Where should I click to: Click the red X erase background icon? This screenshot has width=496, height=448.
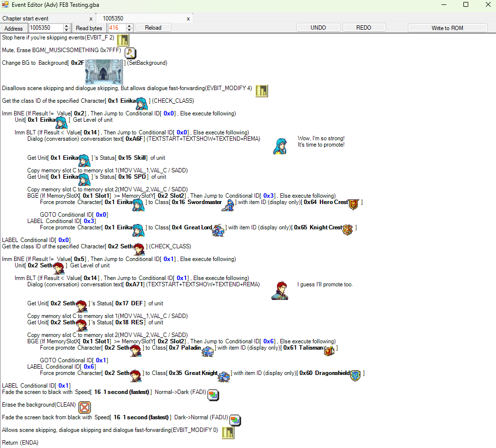tap(85, 407)
